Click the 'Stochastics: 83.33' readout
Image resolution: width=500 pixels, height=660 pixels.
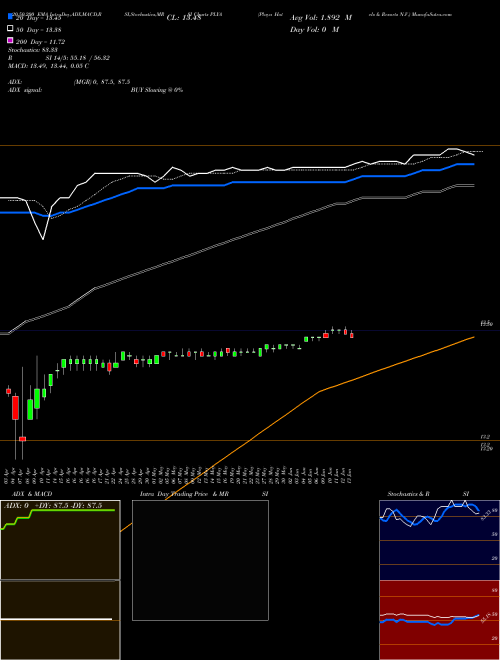(31, 50)
